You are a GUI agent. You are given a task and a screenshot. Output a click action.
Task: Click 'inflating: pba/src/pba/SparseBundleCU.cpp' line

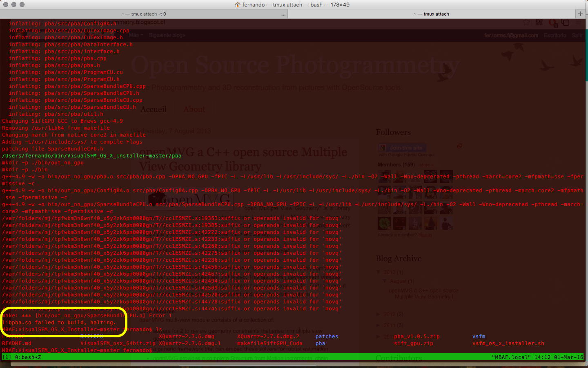(75, 100)
